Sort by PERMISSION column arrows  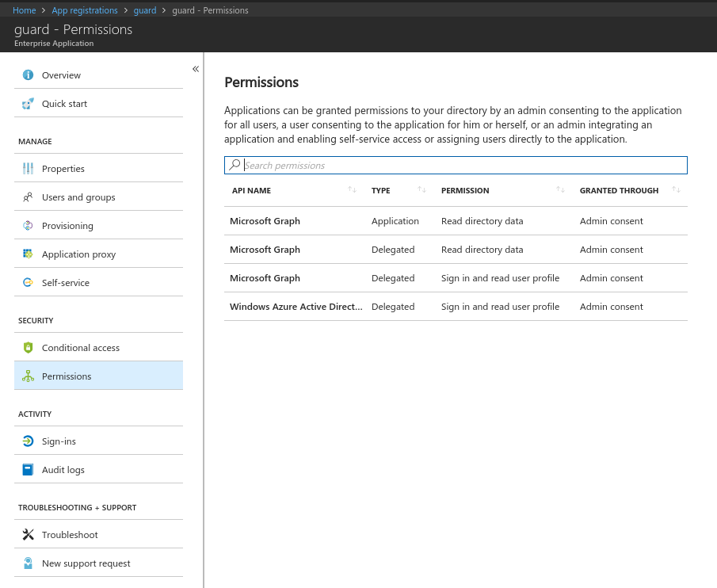coord(561,189)
